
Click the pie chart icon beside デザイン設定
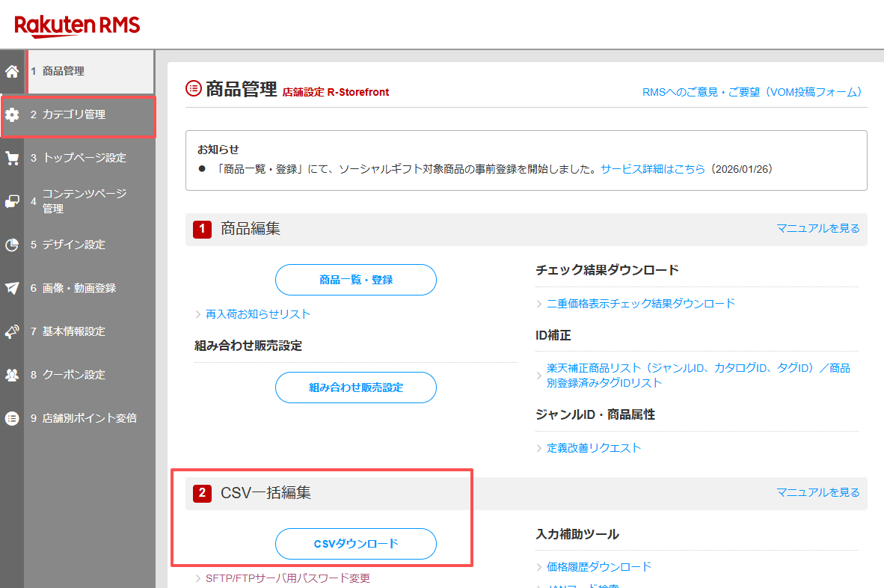pyautogui.click(x=12, y=245)
